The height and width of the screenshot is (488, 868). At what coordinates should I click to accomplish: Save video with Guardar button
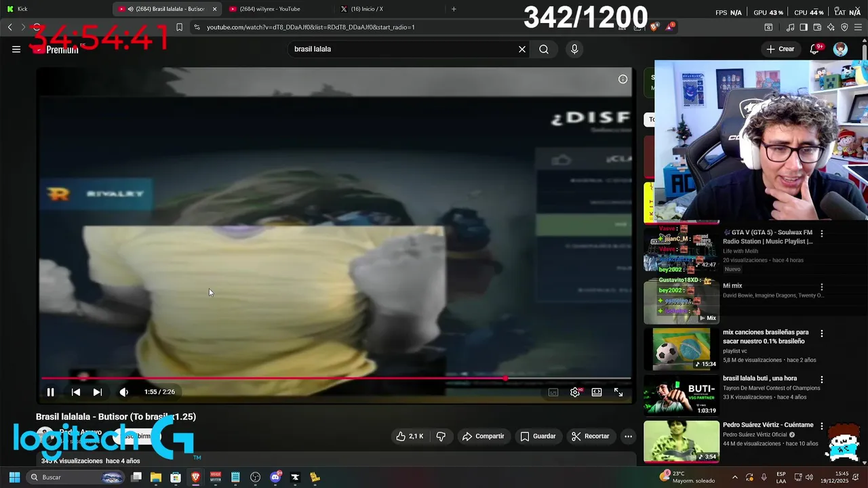[538, 436]
